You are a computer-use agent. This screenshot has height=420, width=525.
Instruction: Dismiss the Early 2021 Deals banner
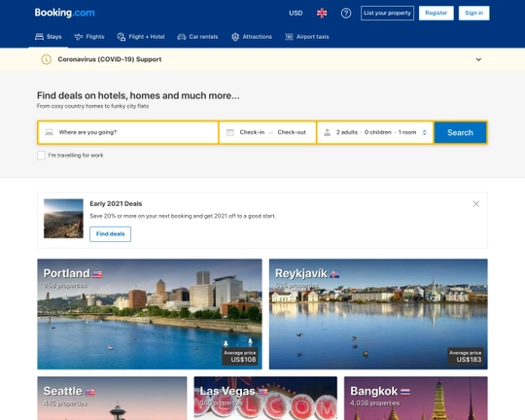click(475, 203)
